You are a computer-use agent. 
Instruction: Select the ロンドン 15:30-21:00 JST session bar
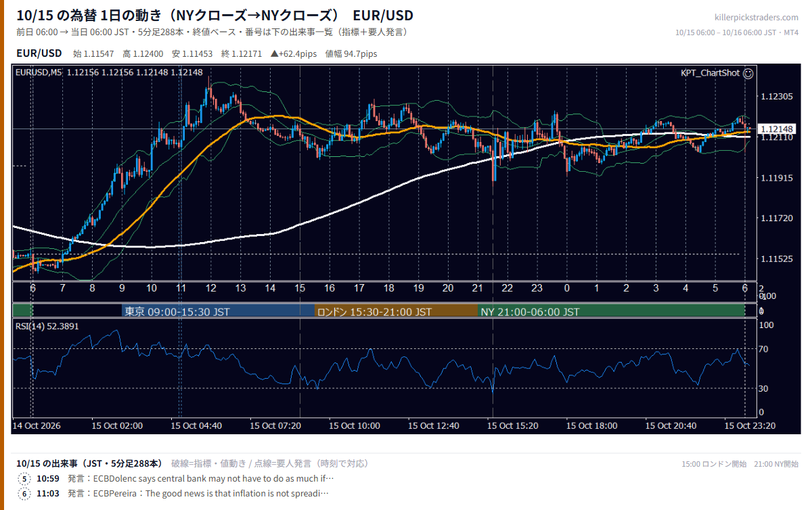(x=396, y=311)
